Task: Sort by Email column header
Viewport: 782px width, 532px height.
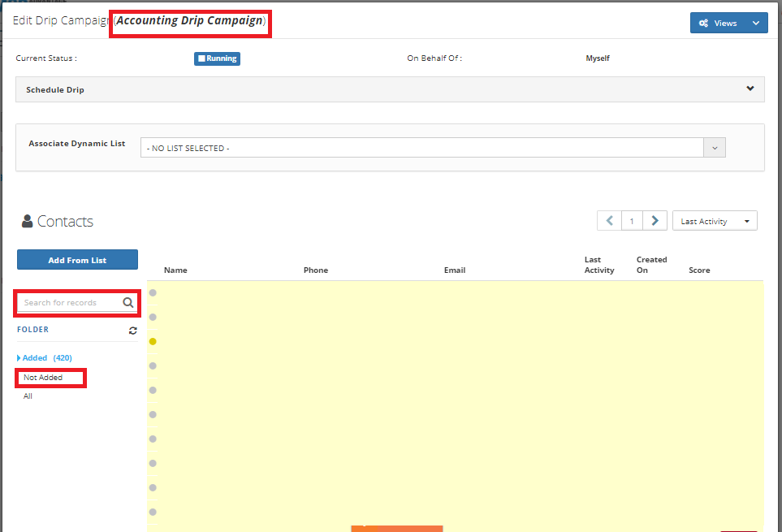Action: point(455,270)
